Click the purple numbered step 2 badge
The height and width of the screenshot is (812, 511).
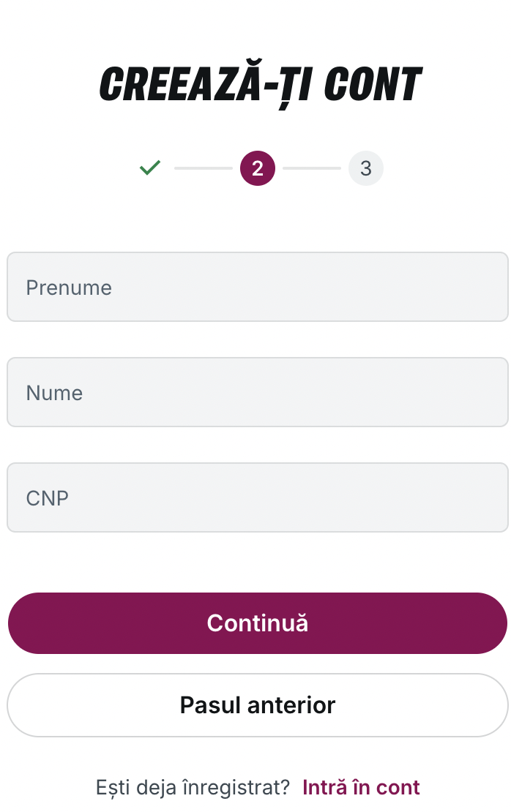click(x=258, y=168)
